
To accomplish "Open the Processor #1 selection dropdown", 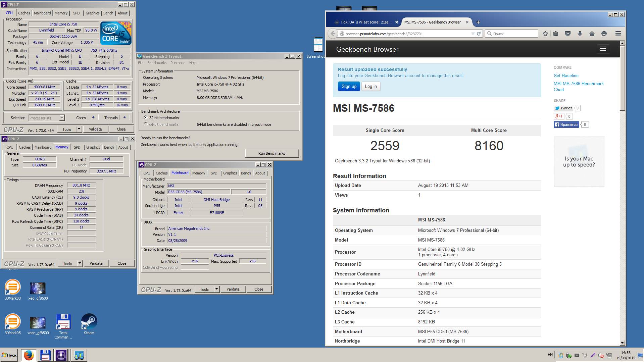I will click(62, 118).
